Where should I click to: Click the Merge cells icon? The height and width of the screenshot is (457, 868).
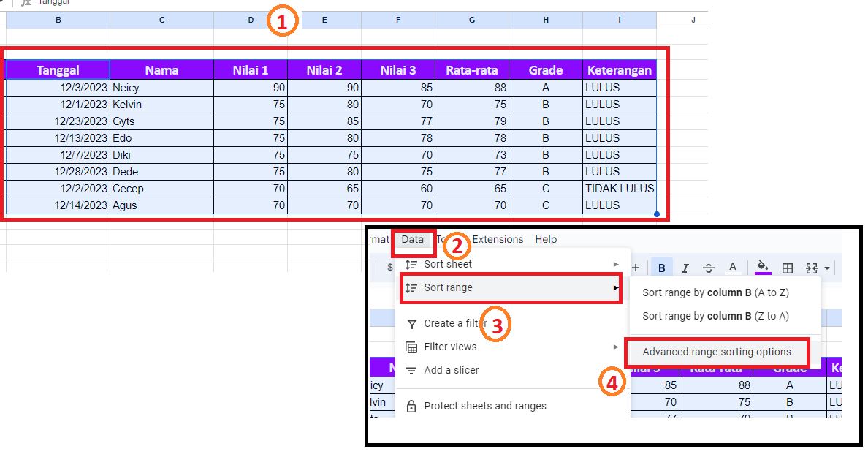coord(812,268)
